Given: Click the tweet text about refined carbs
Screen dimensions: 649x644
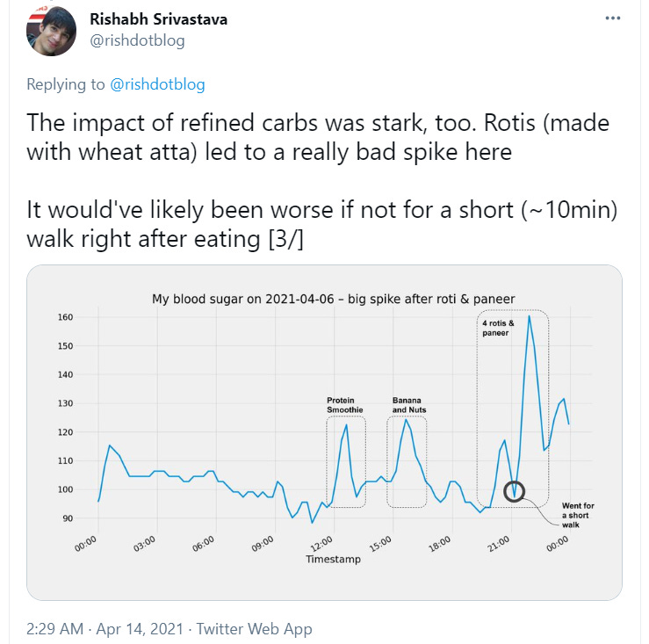Looking at the screenshot, I should point(321,181).
